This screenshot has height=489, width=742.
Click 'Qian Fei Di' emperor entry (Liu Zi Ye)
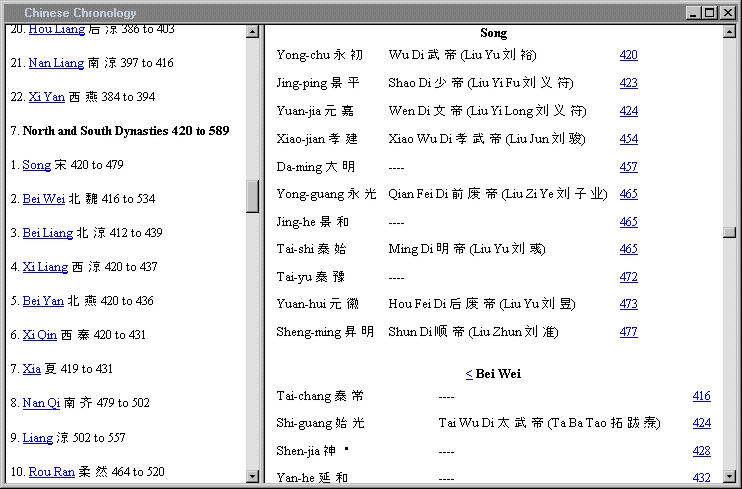[498, 194]
